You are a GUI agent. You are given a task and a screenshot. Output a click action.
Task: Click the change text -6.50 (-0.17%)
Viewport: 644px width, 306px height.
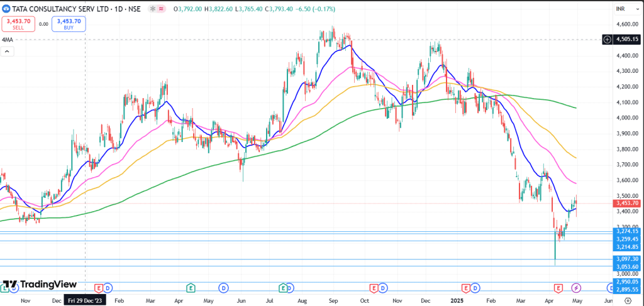point(316,9)
